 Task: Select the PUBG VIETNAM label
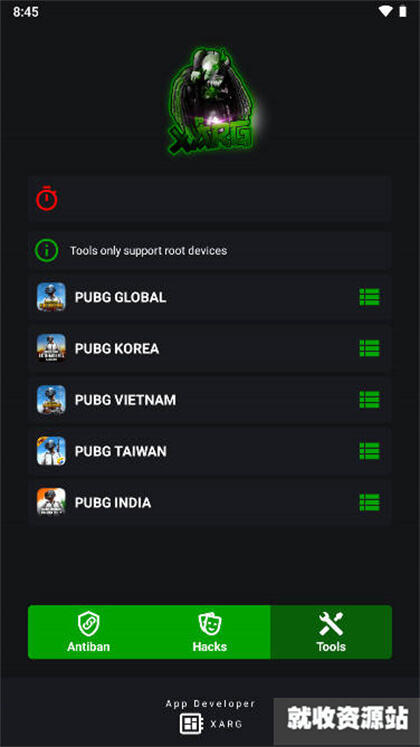coord(125,400)
